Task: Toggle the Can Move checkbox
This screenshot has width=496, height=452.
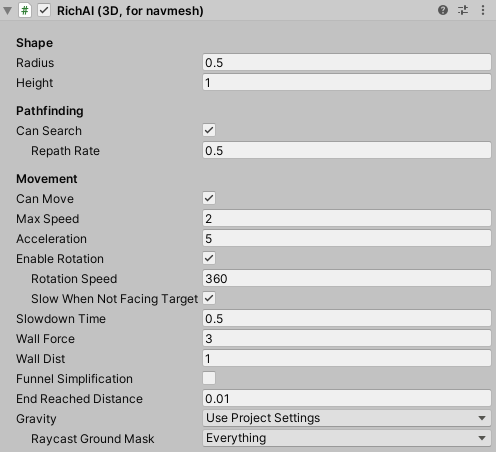Action: pyautogui.click(x=209, y=198)
